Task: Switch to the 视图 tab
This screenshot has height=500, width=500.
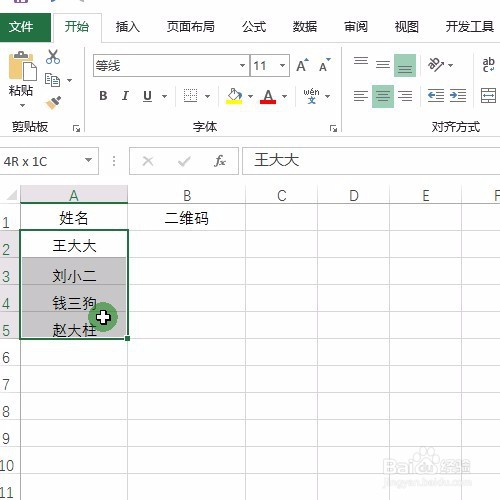Action: [x=406, y=27]
